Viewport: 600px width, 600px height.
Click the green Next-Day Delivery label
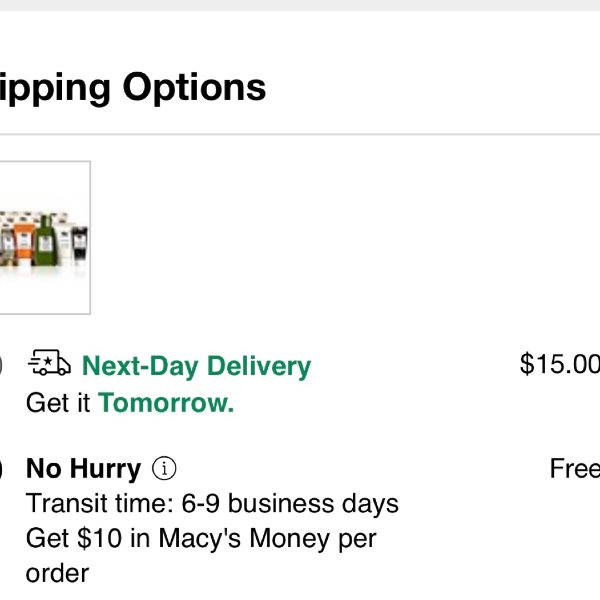tap(197, 367)
